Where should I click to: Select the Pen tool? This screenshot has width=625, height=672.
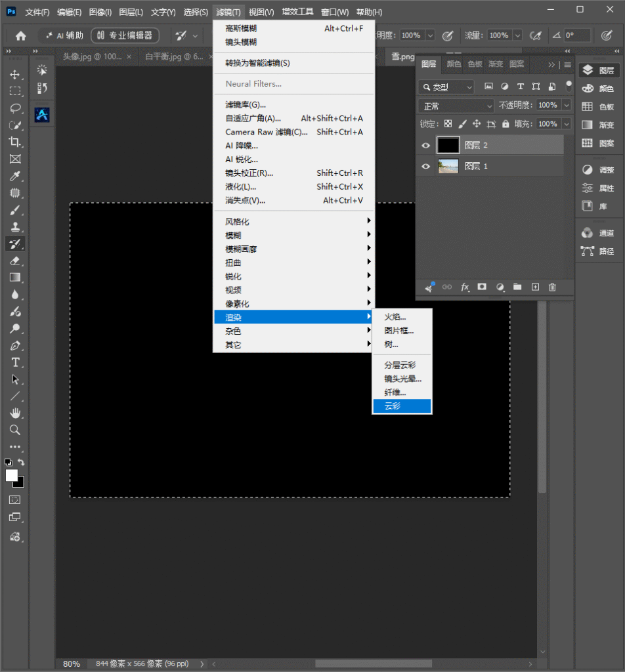[x=15, y=345]
